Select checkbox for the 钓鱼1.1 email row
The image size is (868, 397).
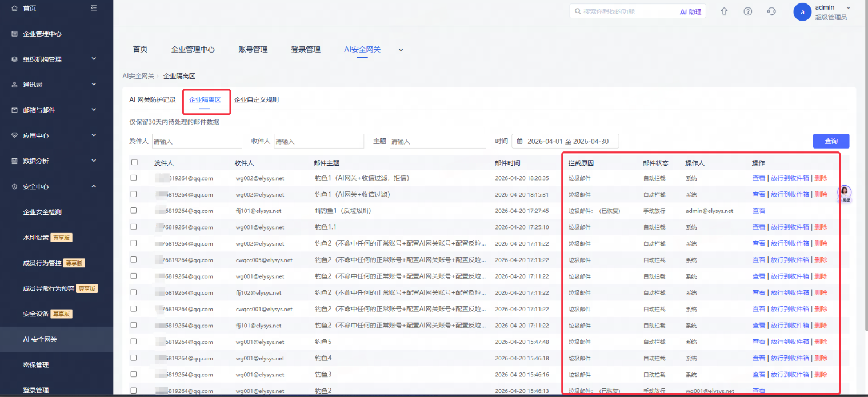[134, 227]
